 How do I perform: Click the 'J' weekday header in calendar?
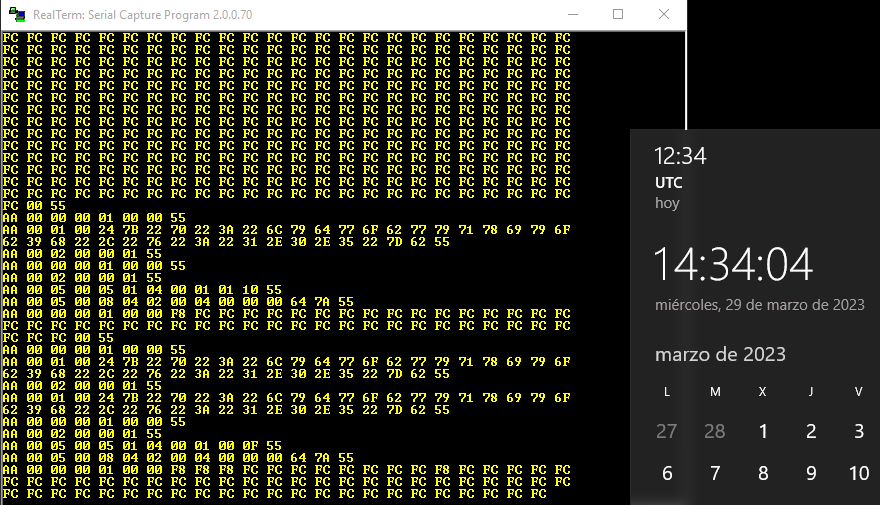[811, 392]
